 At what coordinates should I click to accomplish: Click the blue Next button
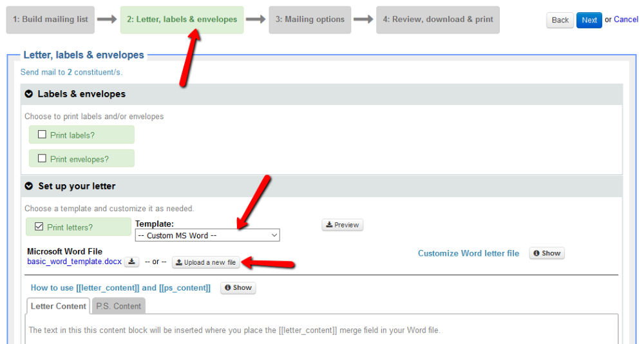589,20
